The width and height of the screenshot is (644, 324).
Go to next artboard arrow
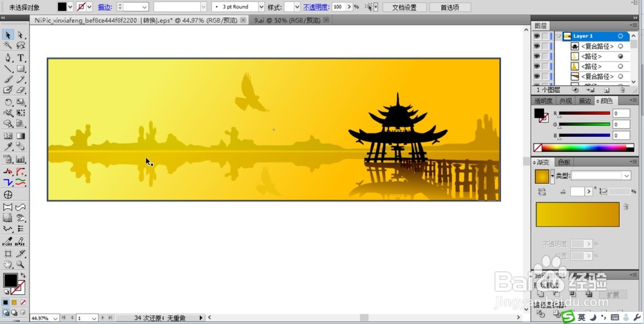coord(102,318)
